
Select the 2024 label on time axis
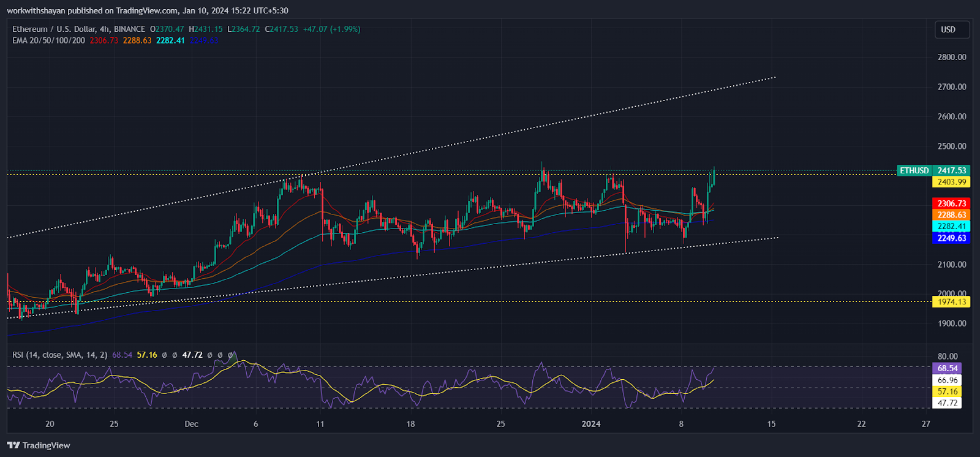(x=591, y=424)
